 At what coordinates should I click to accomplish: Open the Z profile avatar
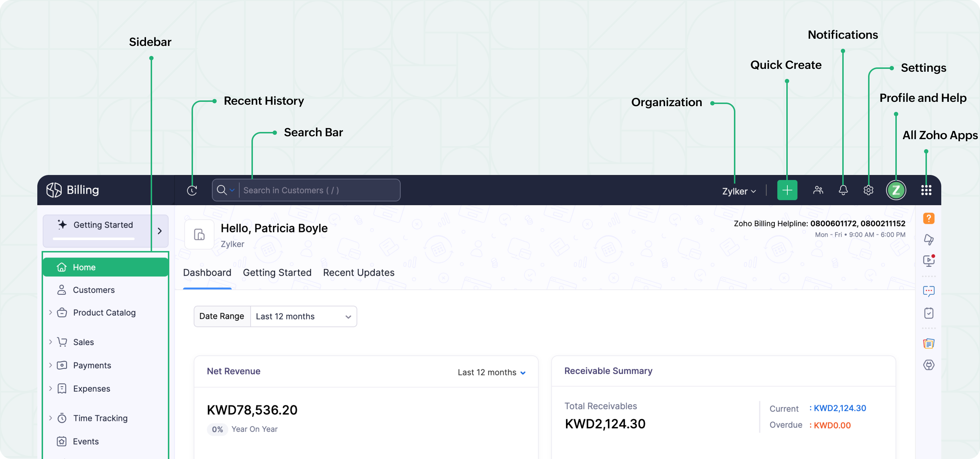click(x=896, y=190)
